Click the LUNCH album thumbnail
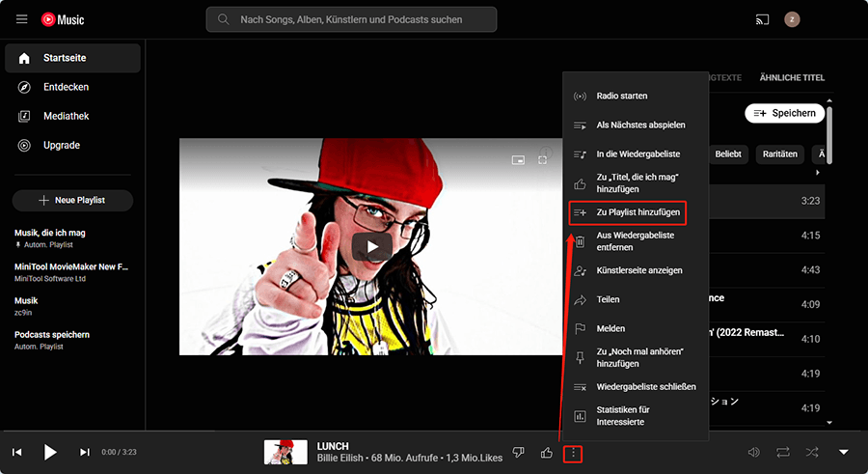The width and height of the screenshot is (868, 474). 285,453
